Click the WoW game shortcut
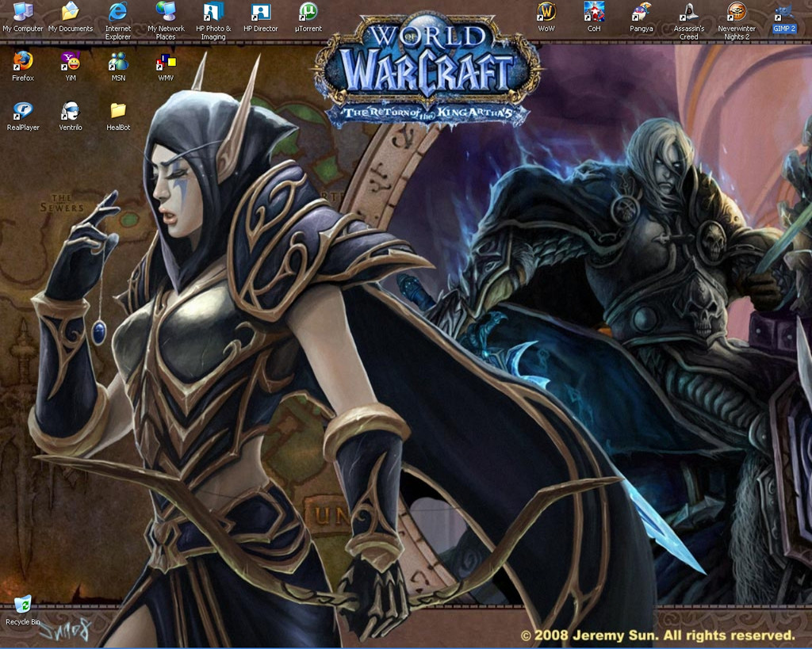 point(546,17)
